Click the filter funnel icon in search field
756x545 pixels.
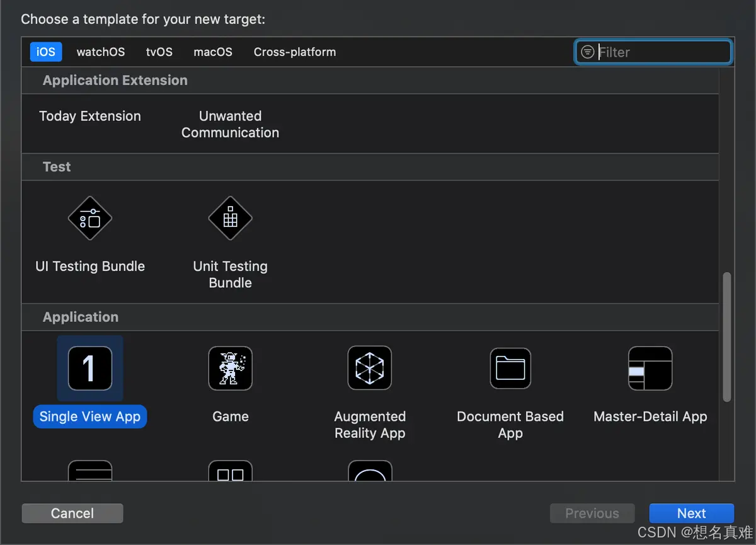tap(588, 52)
